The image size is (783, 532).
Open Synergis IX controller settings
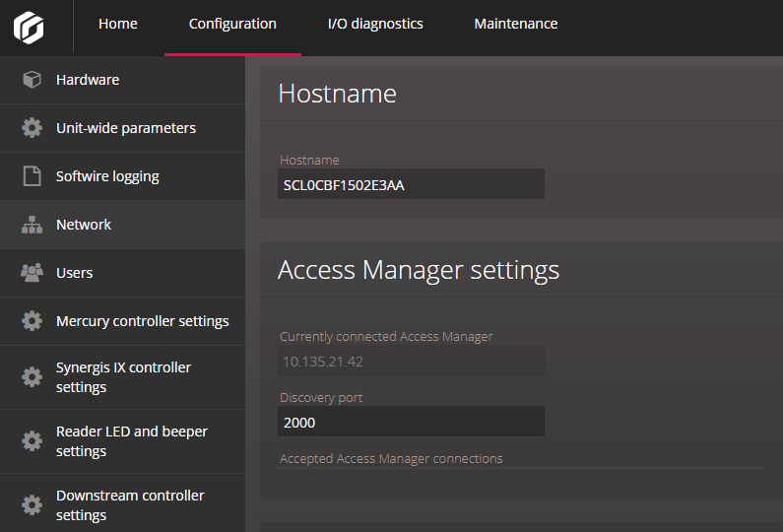coord(122,377)
